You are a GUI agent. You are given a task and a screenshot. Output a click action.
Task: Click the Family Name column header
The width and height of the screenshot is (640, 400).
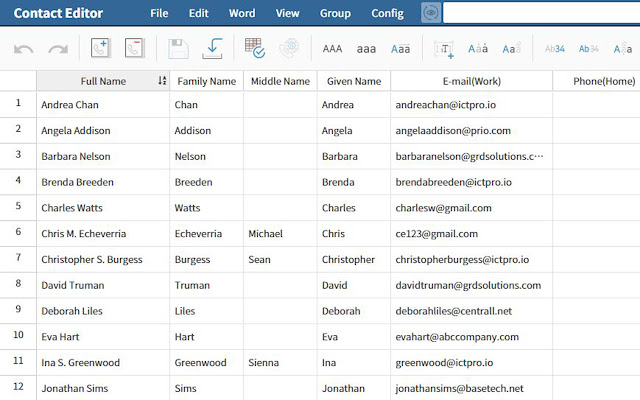click(x=206, y=81)
